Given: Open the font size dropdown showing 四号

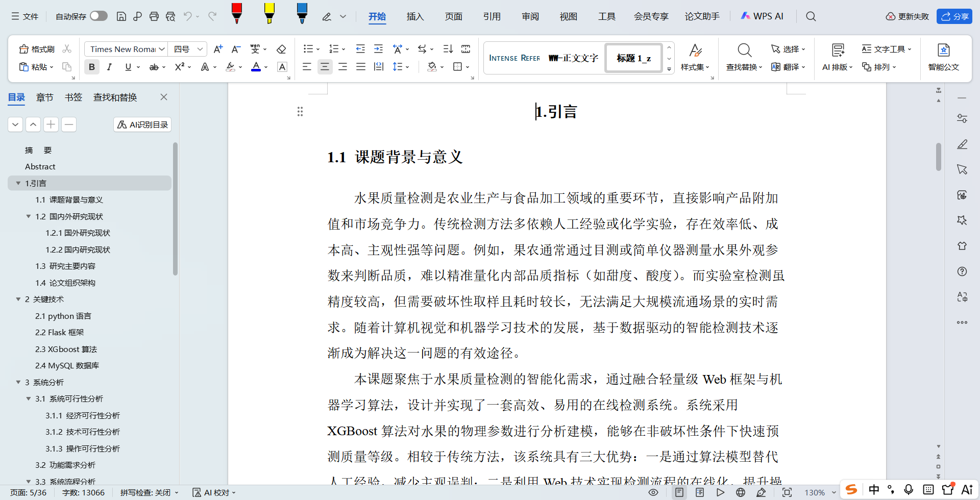Looking at the screenshot, I should tap(200, 49).
